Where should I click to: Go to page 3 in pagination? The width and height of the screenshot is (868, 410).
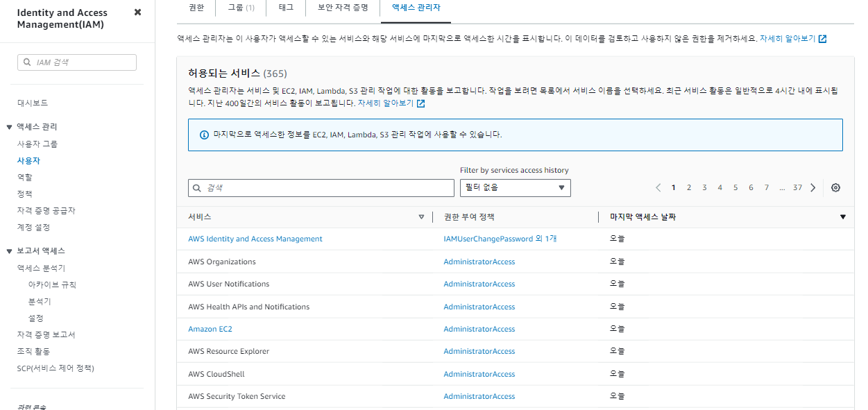(704, 188)
